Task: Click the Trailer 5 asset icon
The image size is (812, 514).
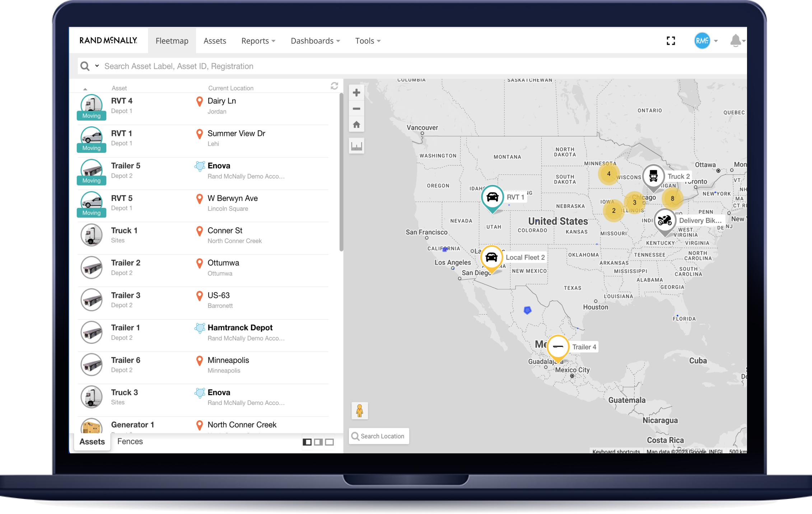Action: pyautogui.click(x=91, y=170)
